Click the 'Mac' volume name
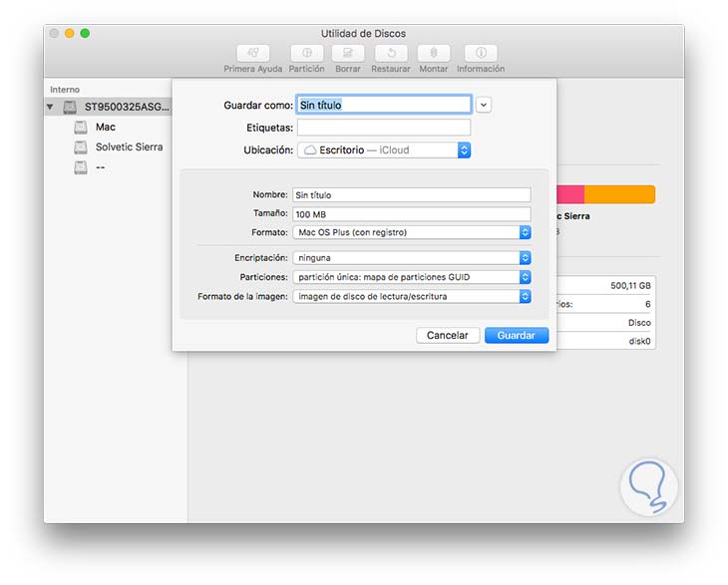This screenshot has height=585, width=728. coord(106,128)
